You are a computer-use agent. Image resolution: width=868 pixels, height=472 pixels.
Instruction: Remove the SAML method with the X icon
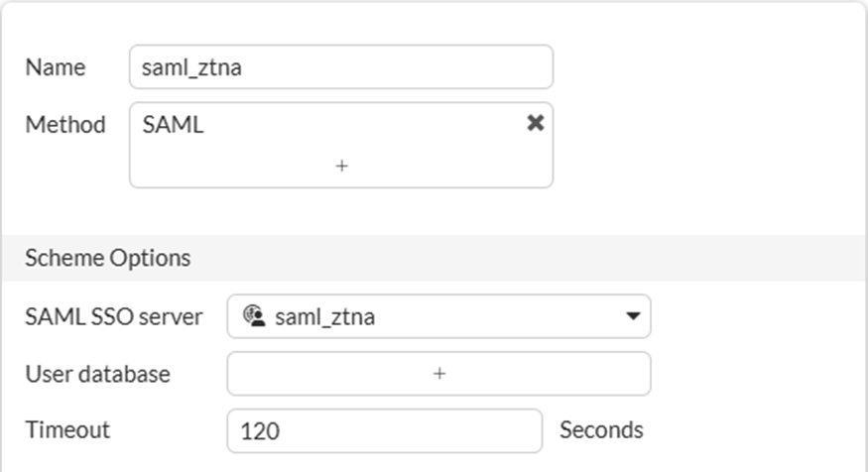(x=535, y=123)
